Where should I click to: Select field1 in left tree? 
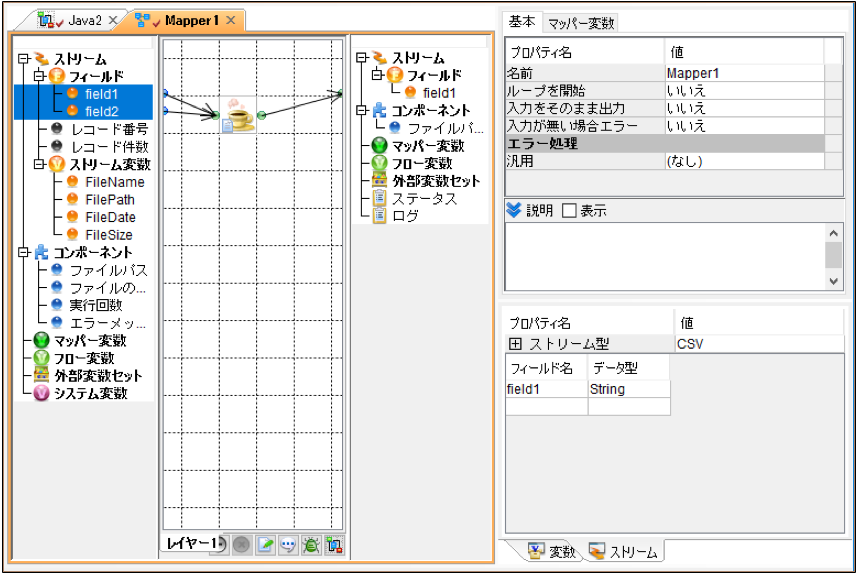(x=102, y=94)
